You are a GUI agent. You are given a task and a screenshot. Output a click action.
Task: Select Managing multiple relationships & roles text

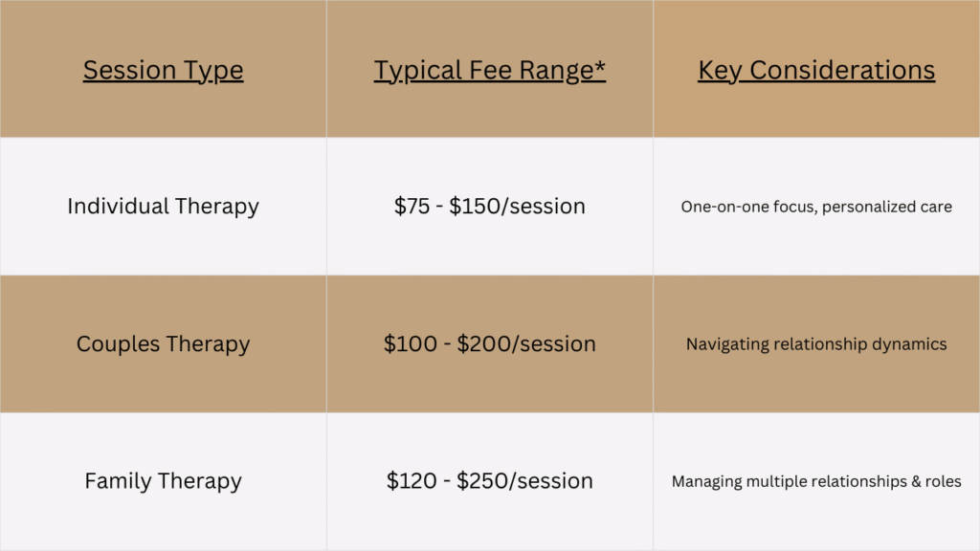tap(816, 482)
